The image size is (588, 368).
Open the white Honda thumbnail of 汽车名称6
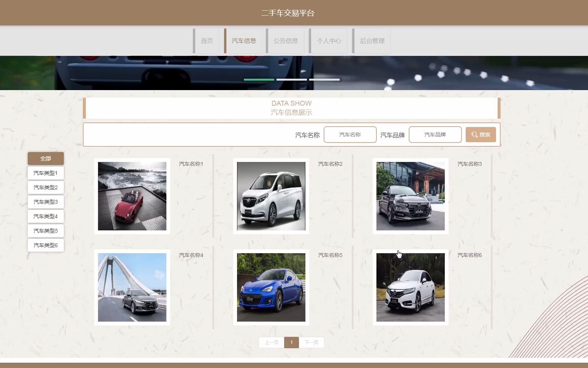(411, 287)
